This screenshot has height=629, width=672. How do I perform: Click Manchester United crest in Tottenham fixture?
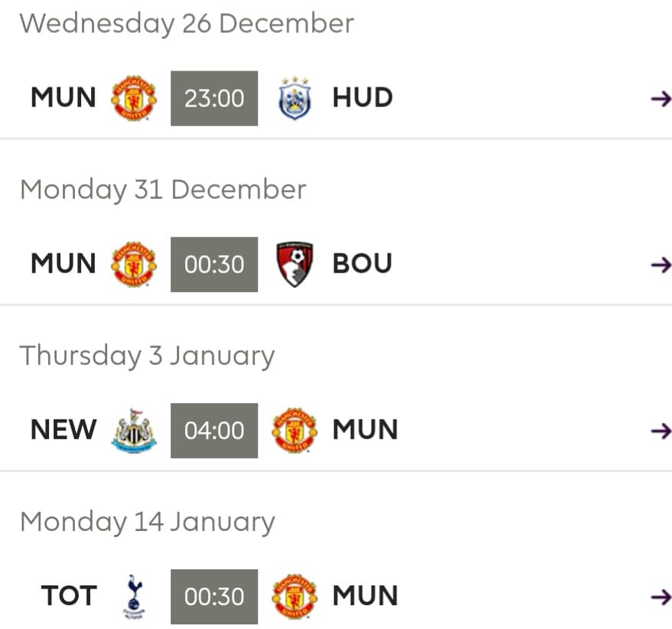[295, 596]
